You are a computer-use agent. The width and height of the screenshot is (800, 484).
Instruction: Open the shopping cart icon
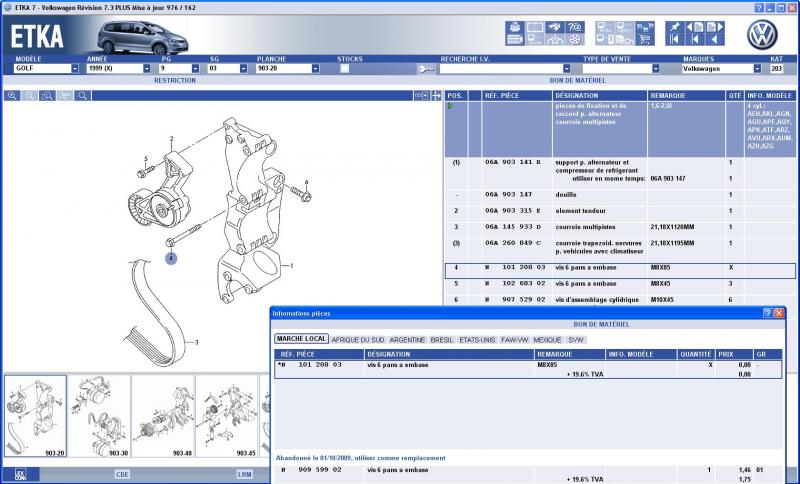[645, 39]
